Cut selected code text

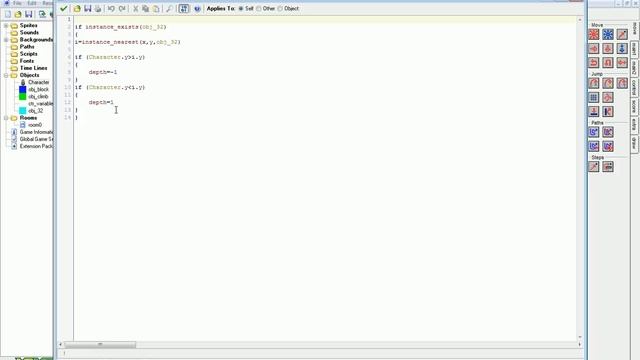136,9
